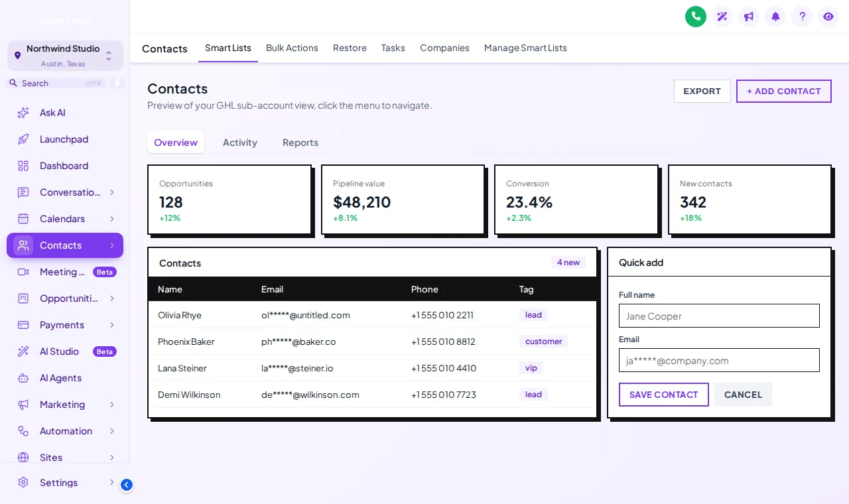Select the Activity tab
Image resolution: width=849 pixels, height=504 pixels.
click(240, 143)
